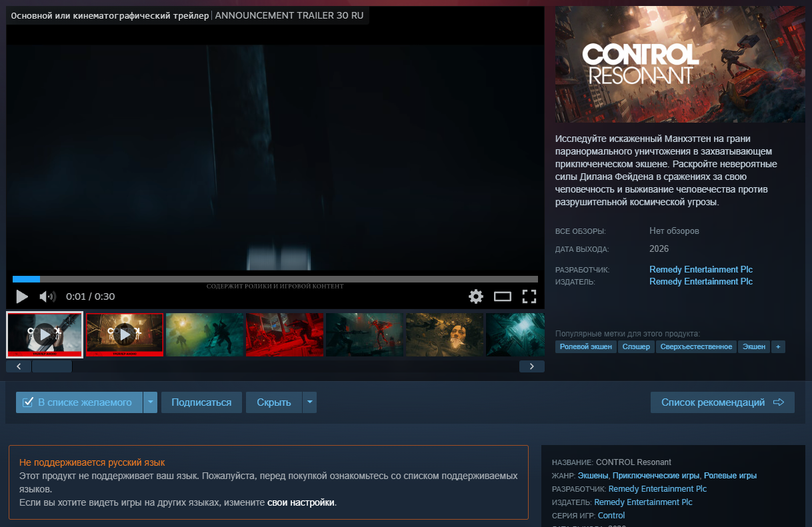Click the 'Скрыть' ignore button
The width and height of the screenshot is (812, 527).
pos(274,402)
